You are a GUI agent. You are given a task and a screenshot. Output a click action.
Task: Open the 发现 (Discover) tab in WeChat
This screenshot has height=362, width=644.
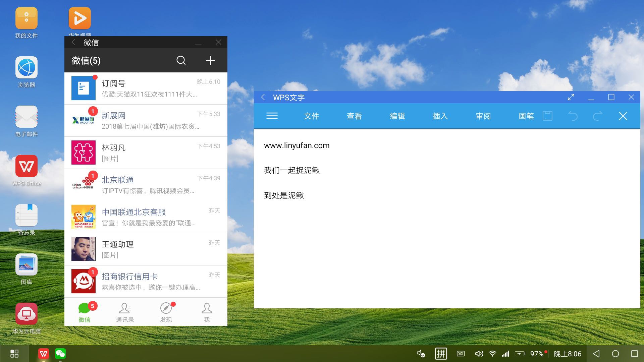166,312
